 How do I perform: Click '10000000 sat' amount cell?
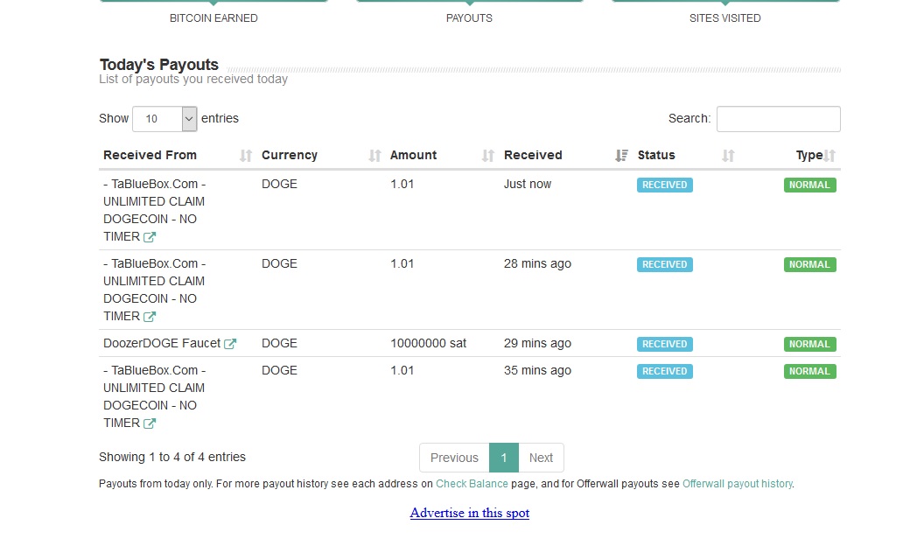429,344
